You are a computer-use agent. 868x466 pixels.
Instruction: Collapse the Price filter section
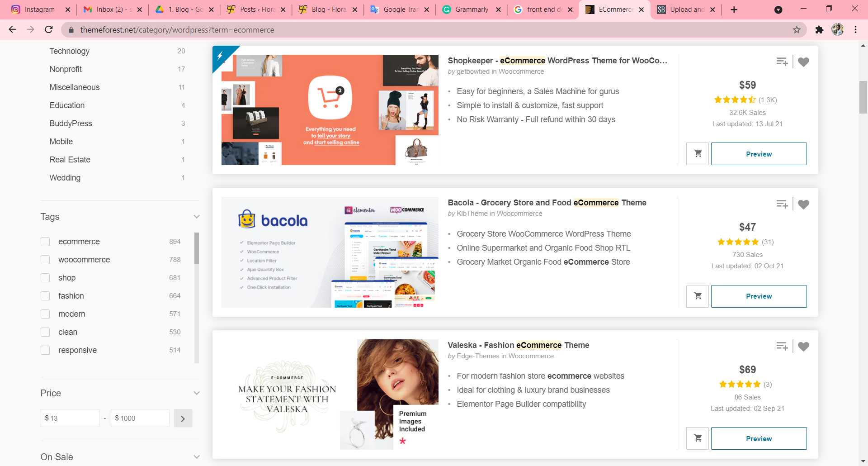[x=196, y=393]
